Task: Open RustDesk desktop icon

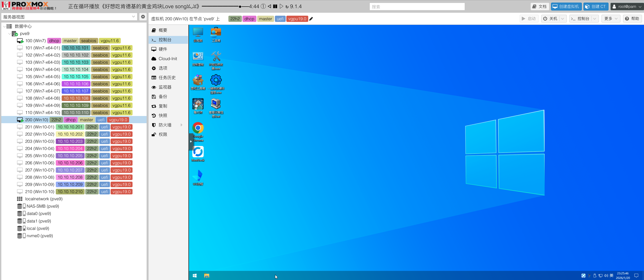Action: point(198,152)
